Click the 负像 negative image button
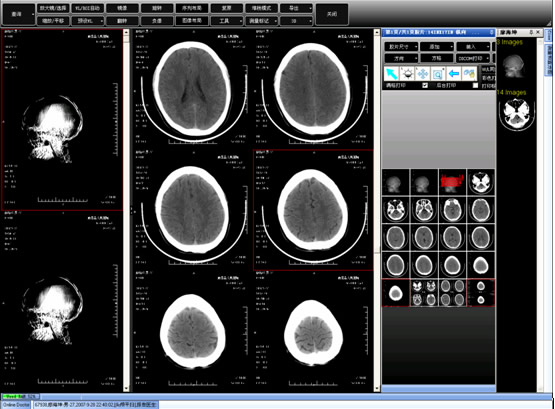The width and height of the screenshot is (555, 409). (157, 21)
